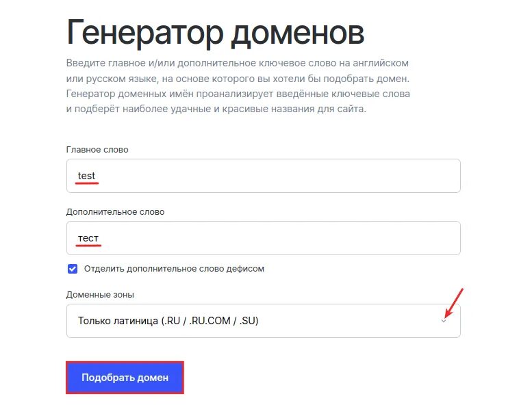532x407 pixels.
Task: Toggle the Отделить дополнительное слово дефисом checkbox
Action: [73, 269]
